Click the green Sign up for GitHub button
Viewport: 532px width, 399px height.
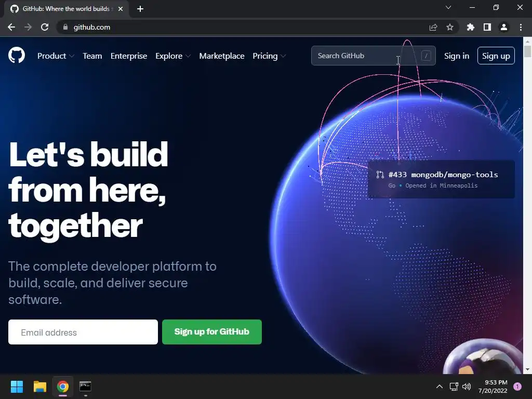[212, 332]
